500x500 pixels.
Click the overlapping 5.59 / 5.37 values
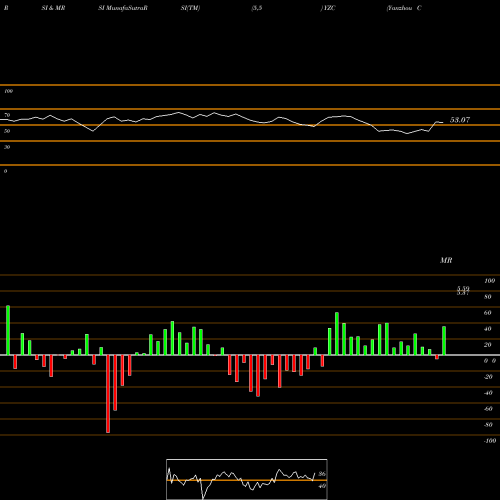click(463, 291)
